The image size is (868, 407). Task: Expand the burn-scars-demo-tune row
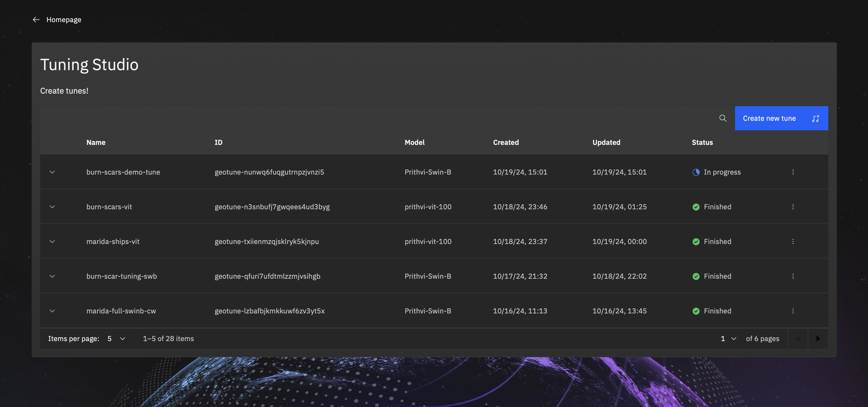52,172
